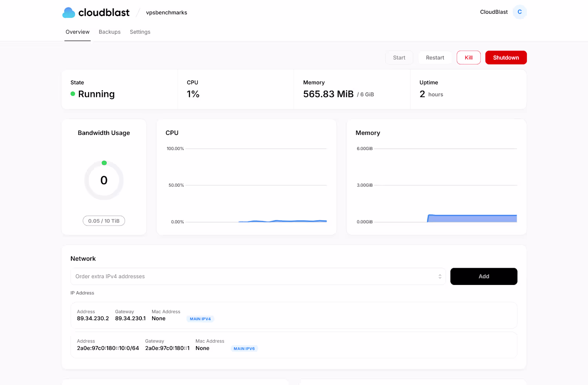Image resolution: width=588 pixels, height=385 pixels.
Task: Click the 565.83 MiB memory value
Action: tap(328, 94)
